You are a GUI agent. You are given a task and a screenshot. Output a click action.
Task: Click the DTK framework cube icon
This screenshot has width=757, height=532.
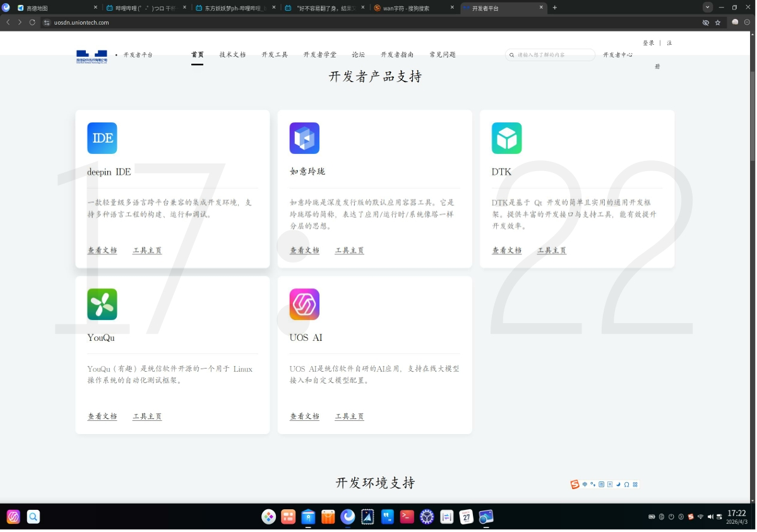point(506,138)
